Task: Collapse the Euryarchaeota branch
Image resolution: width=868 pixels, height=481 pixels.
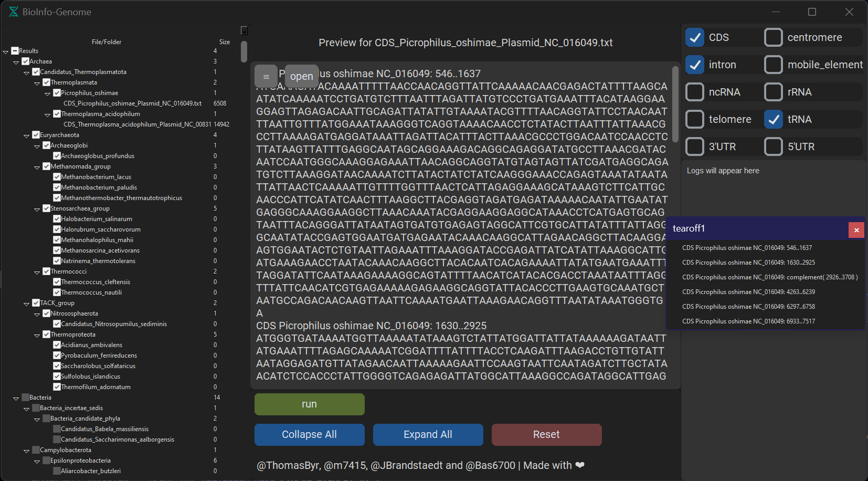Action: 27,135
